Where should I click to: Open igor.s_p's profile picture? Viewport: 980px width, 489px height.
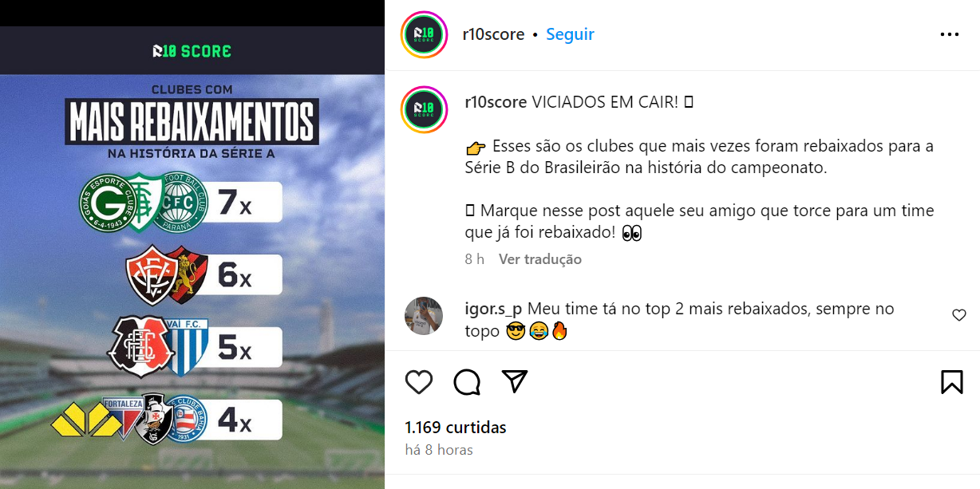pos(424,316)
